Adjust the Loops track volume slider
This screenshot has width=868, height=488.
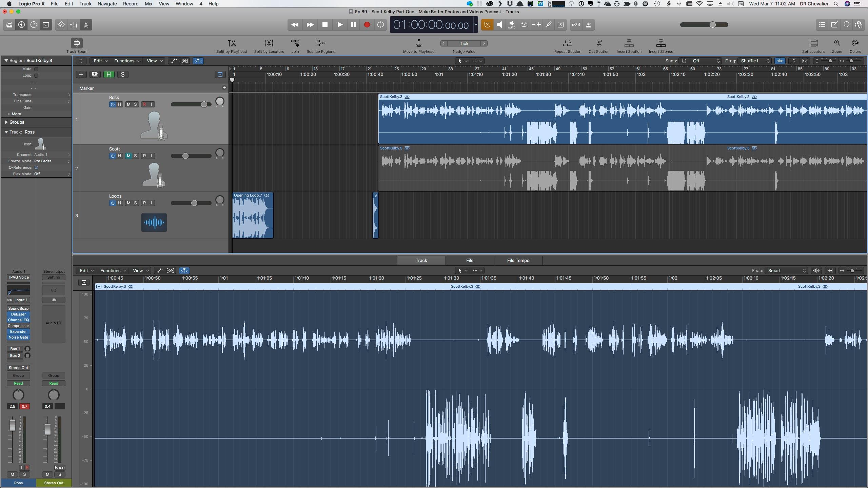[x=194, y=203]
